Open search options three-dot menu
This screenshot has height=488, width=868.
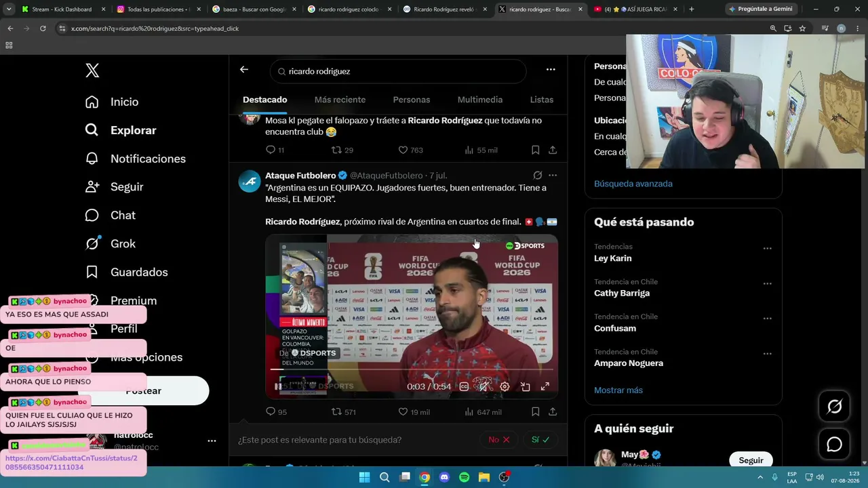click(x=551, y=69)
